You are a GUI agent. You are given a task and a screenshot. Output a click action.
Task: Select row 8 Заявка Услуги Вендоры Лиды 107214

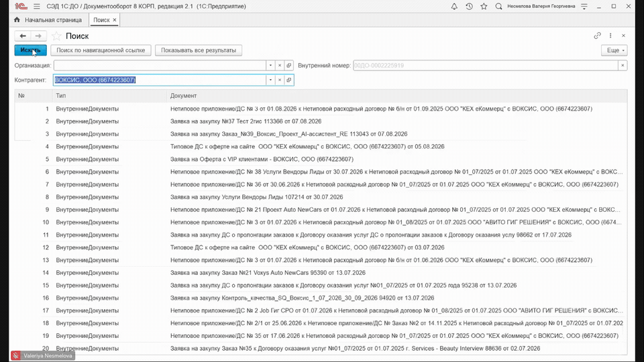click(x=321, y=197)
